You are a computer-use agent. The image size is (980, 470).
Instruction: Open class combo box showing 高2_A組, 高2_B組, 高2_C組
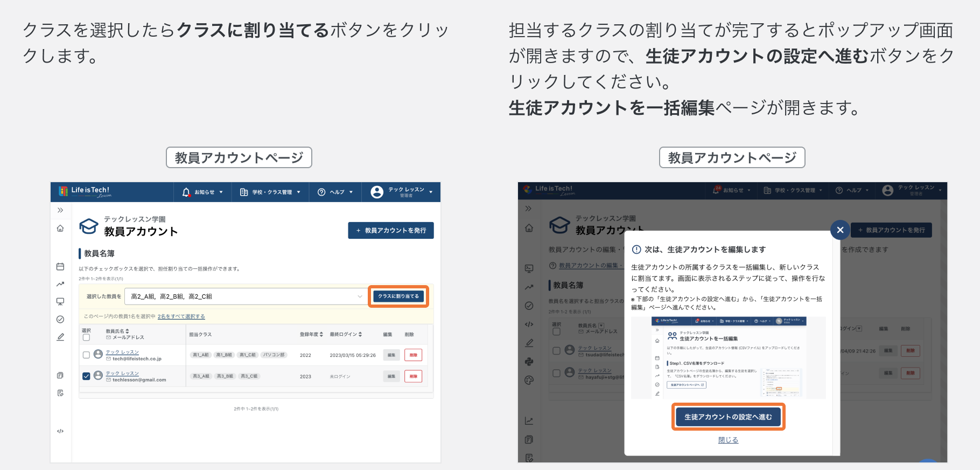246,296
